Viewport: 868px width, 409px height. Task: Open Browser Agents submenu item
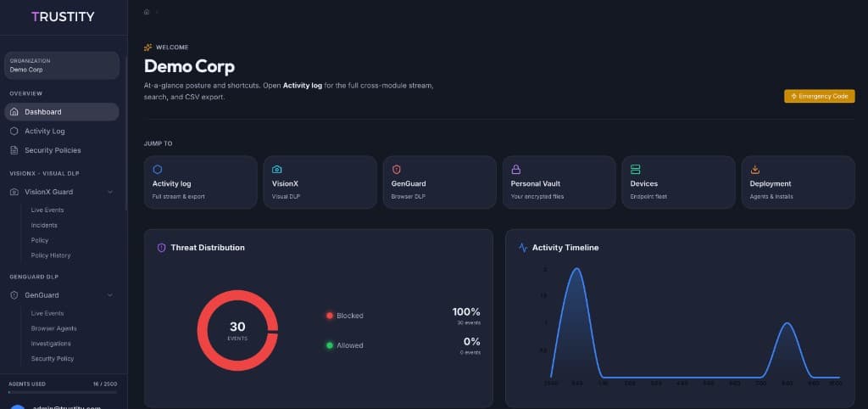53,328
